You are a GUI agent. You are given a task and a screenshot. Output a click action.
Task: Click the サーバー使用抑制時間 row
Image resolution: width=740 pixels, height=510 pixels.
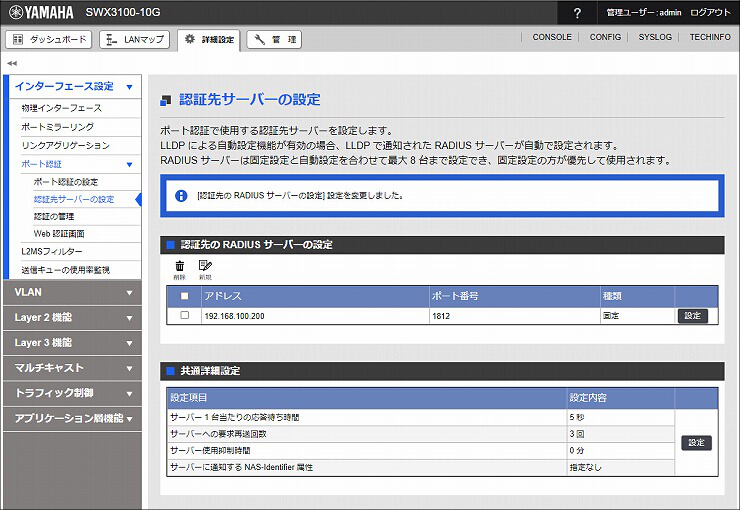pyautogui.click(x=420, y=451)
